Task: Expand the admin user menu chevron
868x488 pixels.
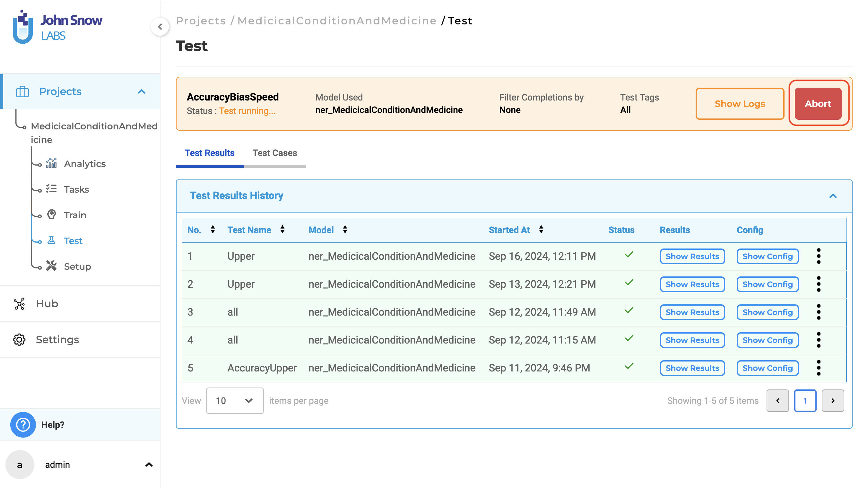Action: [x=149, y=465]
